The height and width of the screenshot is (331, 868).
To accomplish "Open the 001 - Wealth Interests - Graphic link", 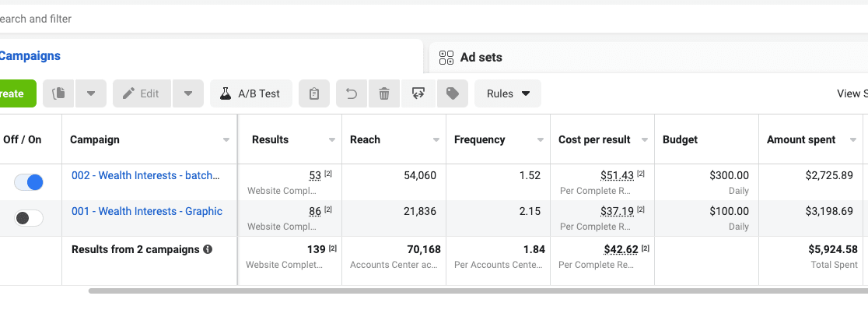I will (x=147, y=211).
